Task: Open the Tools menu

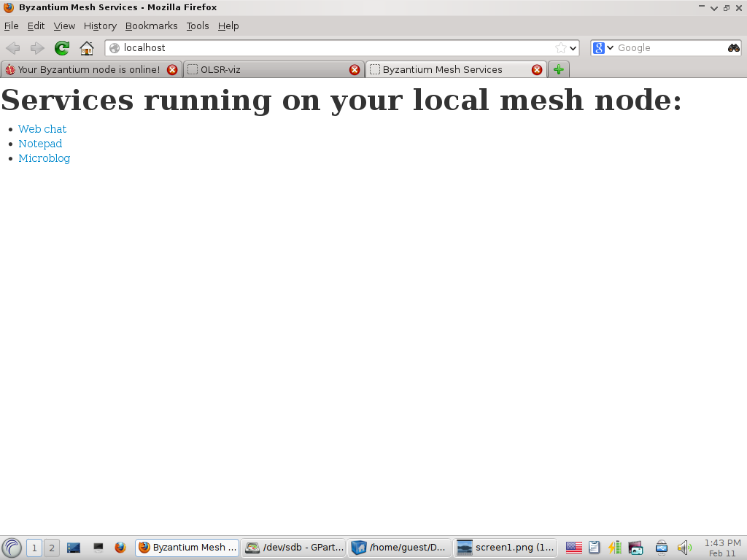Action: [x=197, y=26]
